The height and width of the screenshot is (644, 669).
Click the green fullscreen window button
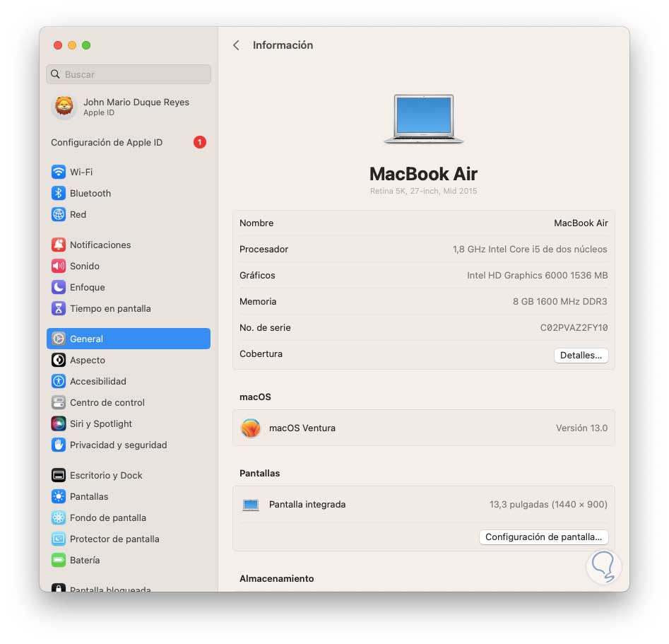[86, 45]
